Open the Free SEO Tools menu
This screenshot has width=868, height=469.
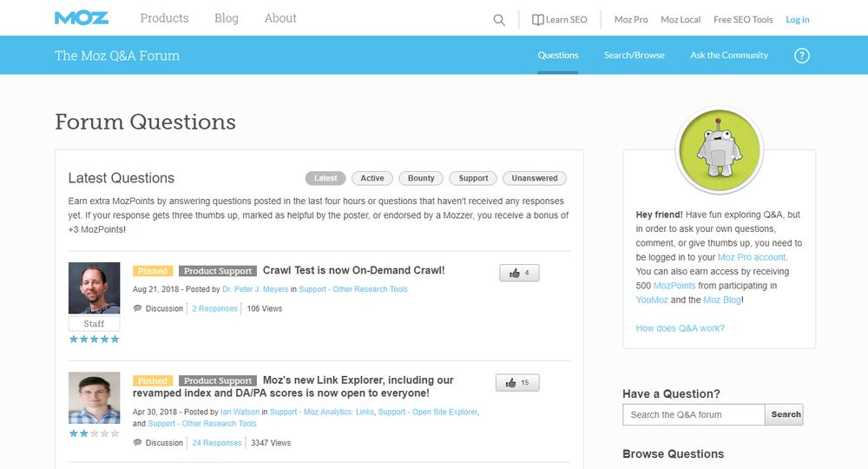click(742, 20)
